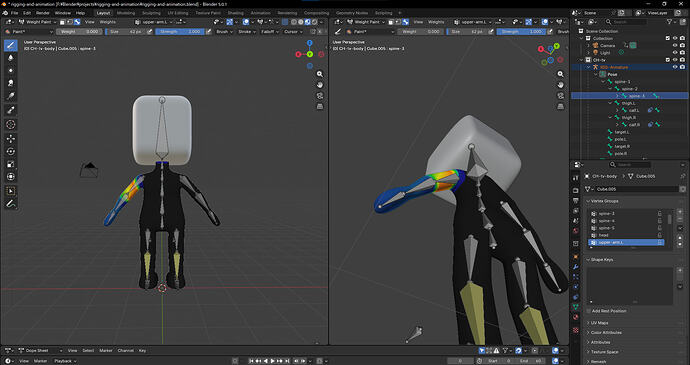This screenshot has height=365, width=690.
Task: Open the Material properties tab
Action: pyautogui.click(x=576, y=317)
